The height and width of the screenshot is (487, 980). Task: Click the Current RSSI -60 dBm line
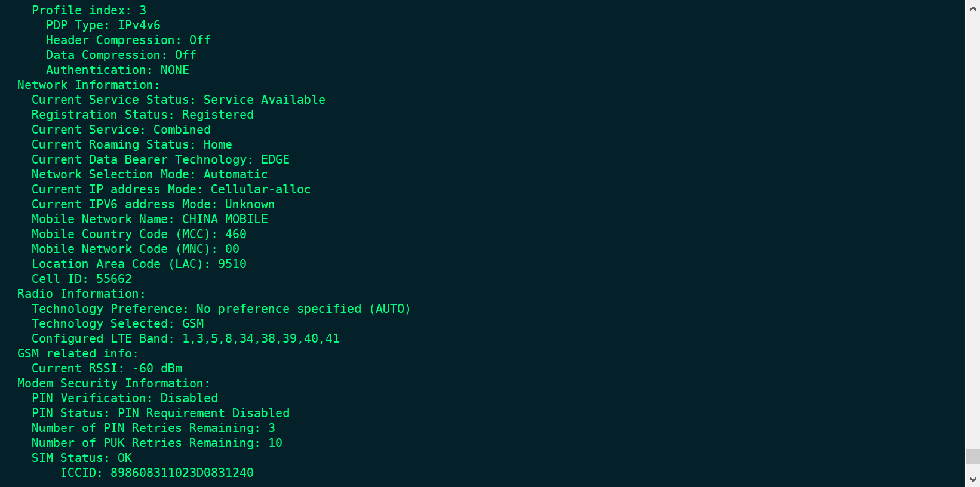point(107,368)
